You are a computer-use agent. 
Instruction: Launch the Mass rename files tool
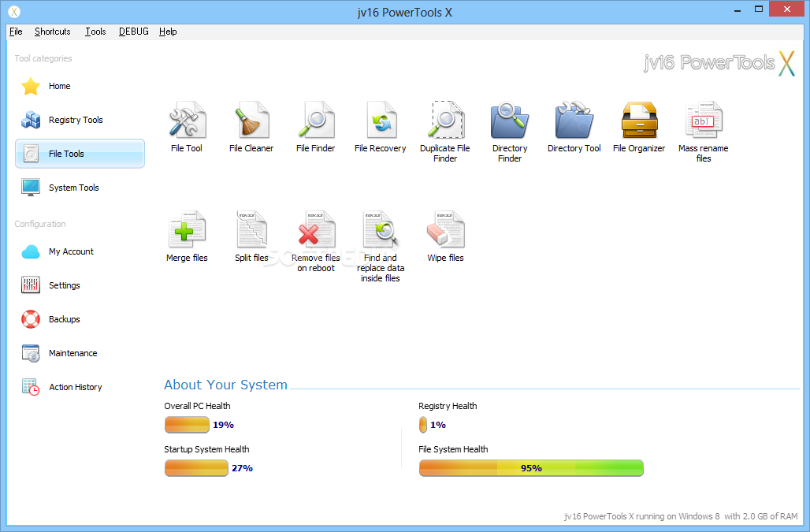(703, 125)
